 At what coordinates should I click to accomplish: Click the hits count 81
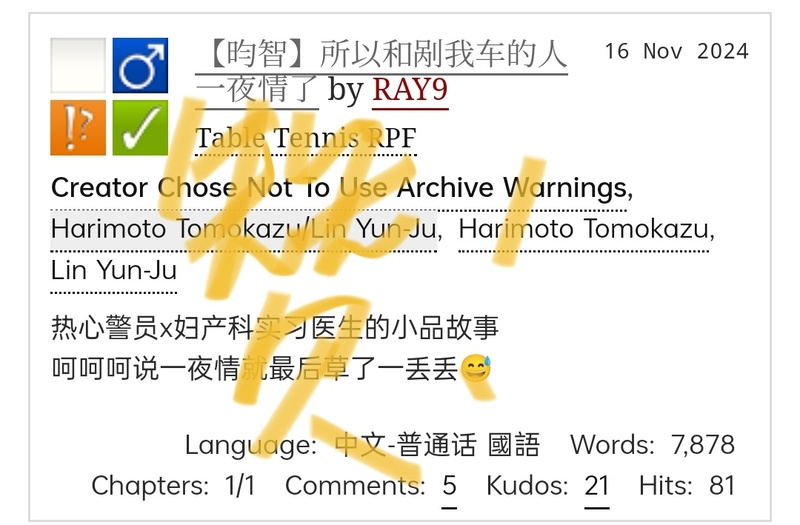(x=722, y=486)
